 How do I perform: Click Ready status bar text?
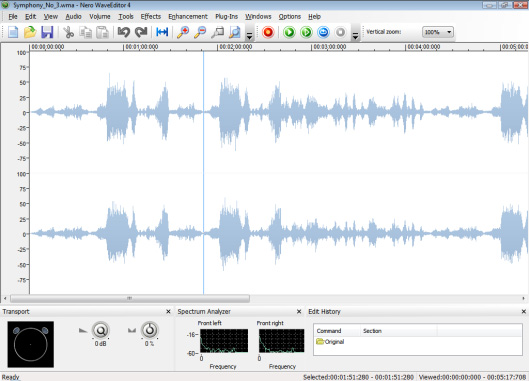point(11,377)
